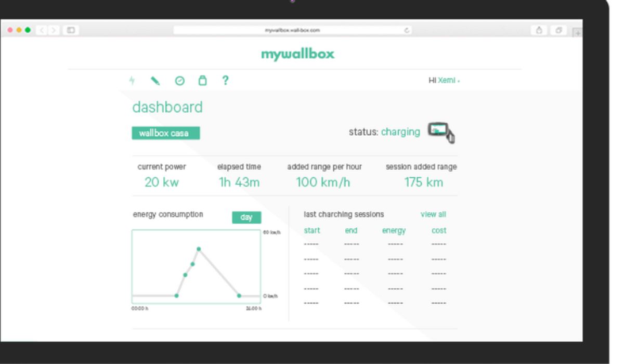Click the charger device icon beside status

pos(440,132)
